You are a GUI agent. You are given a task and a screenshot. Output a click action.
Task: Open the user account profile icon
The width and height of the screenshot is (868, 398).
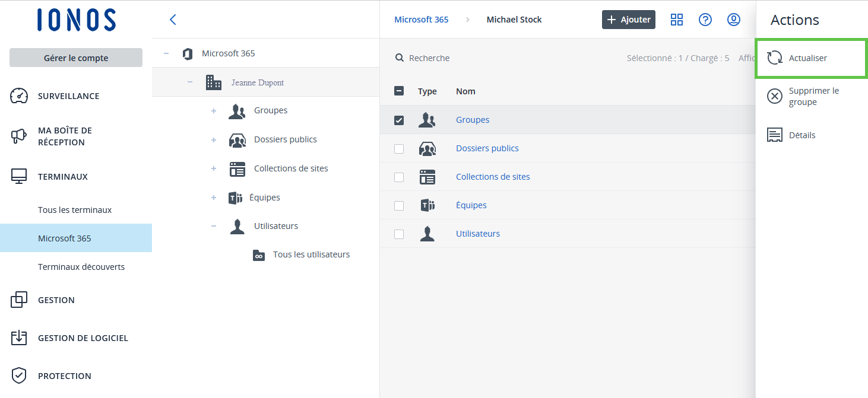[734, 20]
